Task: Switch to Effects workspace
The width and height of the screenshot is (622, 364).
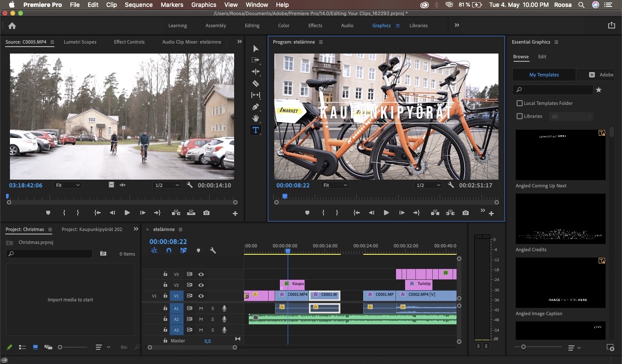Action: point(315,25)
